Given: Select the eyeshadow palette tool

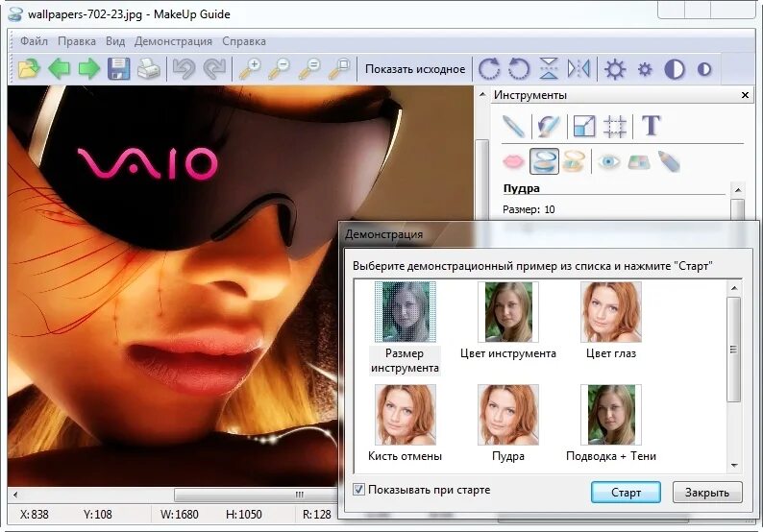Looking at the screenshot, I should pyautogui.click(x=639, y=162).
